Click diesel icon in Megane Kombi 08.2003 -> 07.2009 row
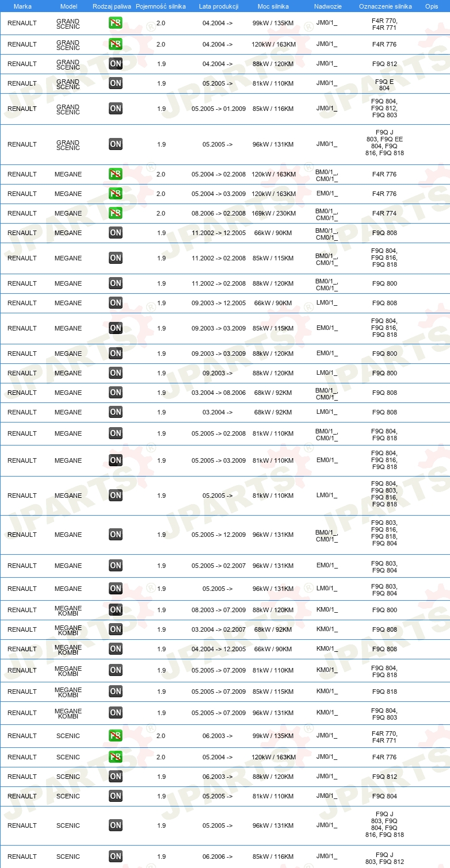The height and width of the screenshot is (868, 450). tap(116, 610)
